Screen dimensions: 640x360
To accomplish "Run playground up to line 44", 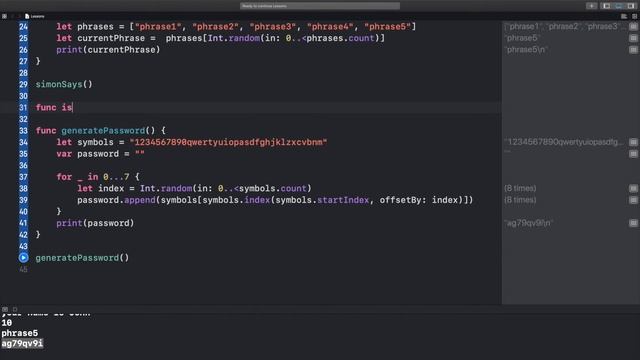I will 23,258.
